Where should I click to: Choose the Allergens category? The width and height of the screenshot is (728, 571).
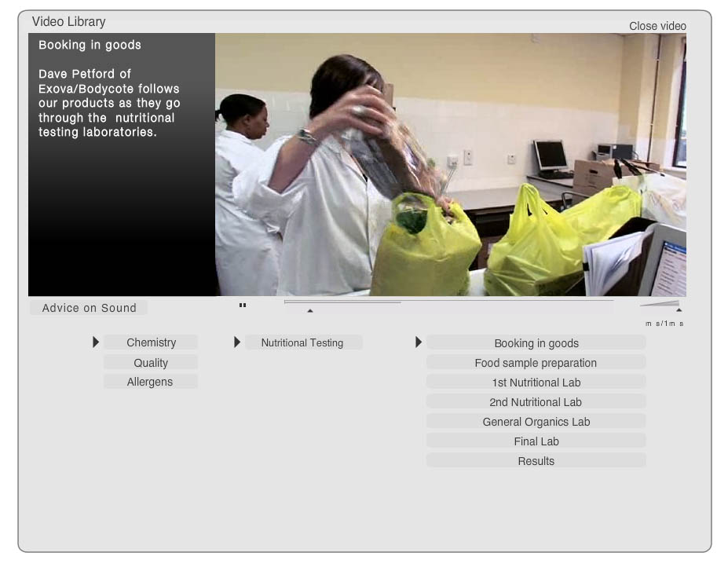point(151,382)
